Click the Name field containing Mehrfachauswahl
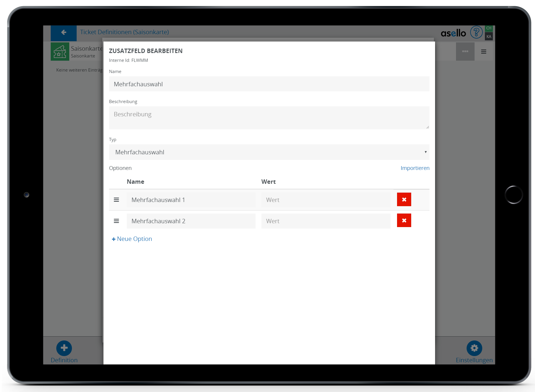This screenshot has width=535, height=392. 269,84
